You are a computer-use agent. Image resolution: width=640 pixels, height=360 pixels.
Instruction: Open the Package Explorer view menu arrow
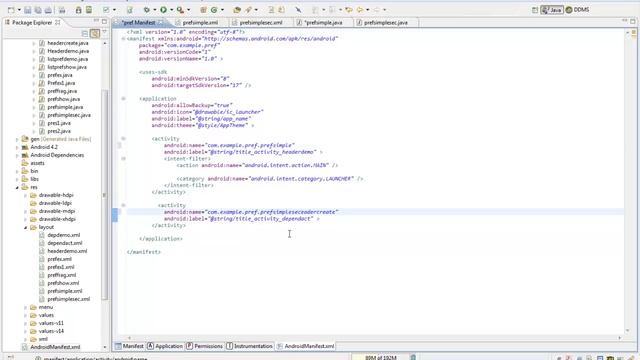point(104,32)
